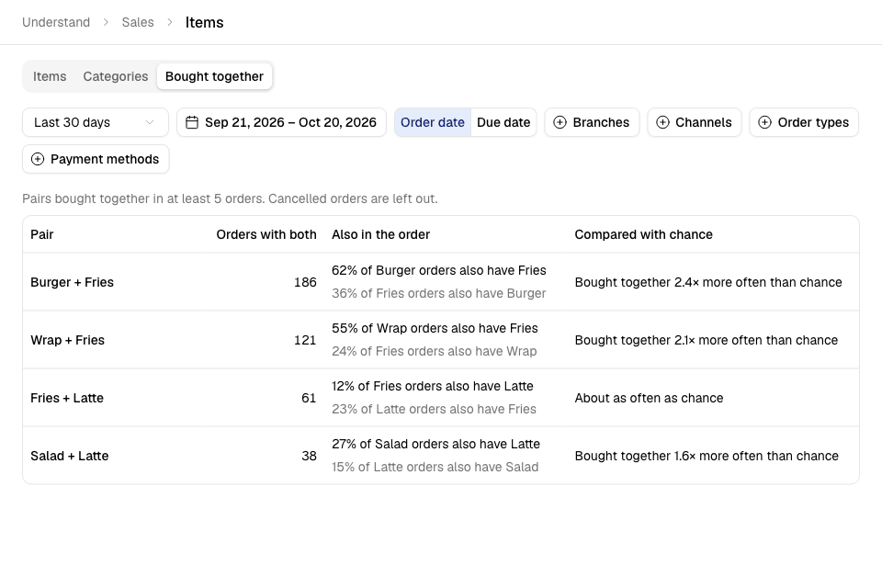Screen dimensions: 882x588
Task: Select Order date toggle option
Action: click(433, 123)
